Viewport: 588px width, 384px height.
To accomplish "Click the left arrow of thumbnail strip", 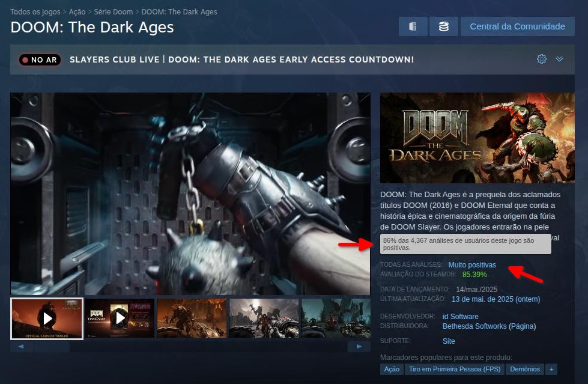I will pos(21,347).
